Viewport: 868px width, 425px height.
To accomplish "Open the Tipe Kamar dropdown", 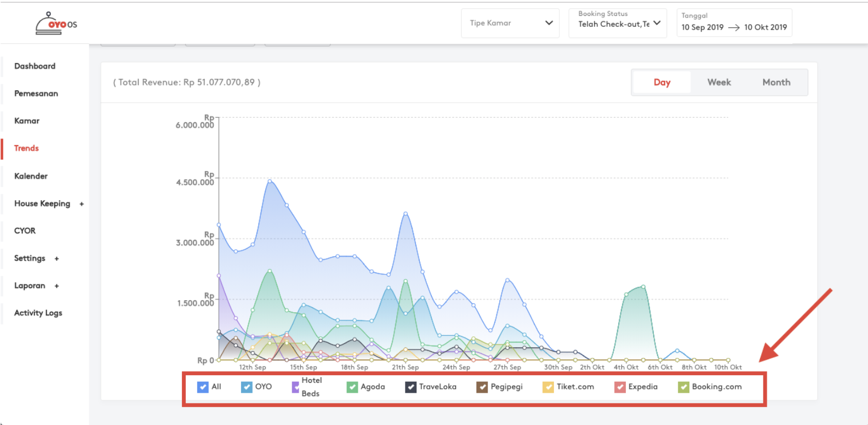I will [510, 23].
